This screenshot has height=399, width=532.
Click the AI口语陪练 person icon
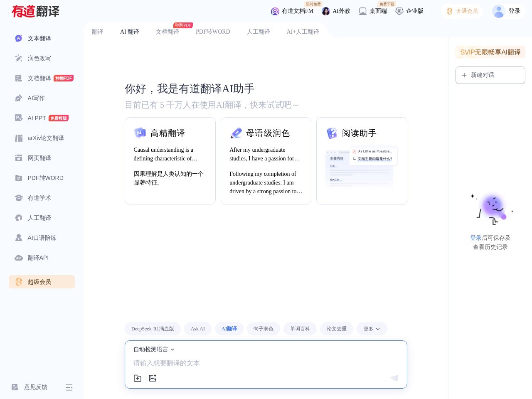click(x=19, y=238)
